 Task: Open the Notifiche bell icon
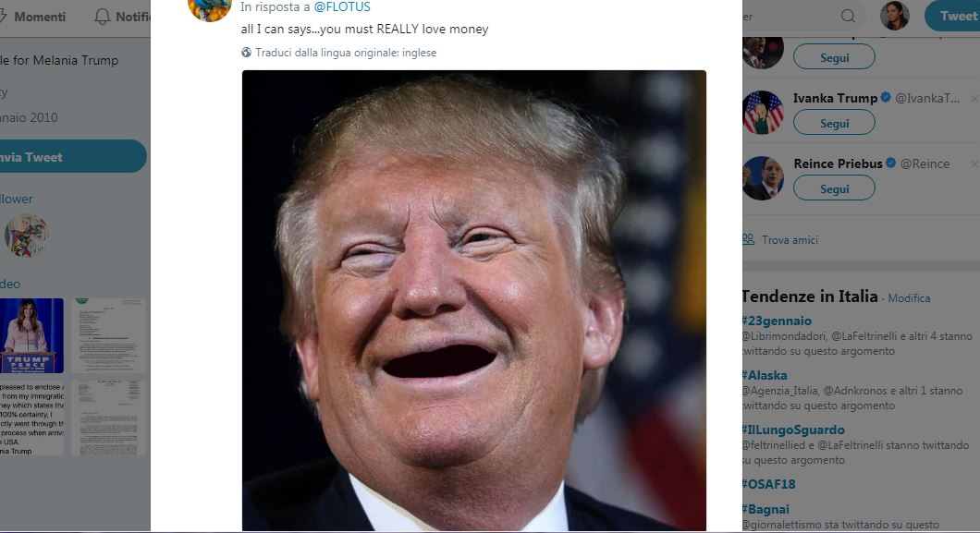coord(103,17)
